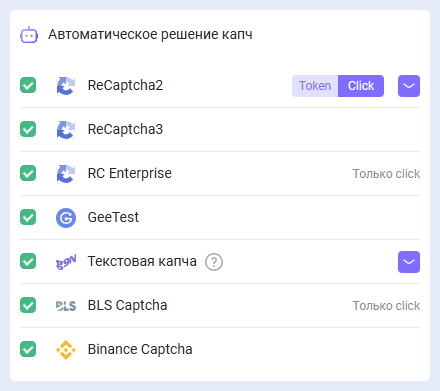Click the BLS Captcha label
Screen dimensions: 440x391
coord(127,305)
